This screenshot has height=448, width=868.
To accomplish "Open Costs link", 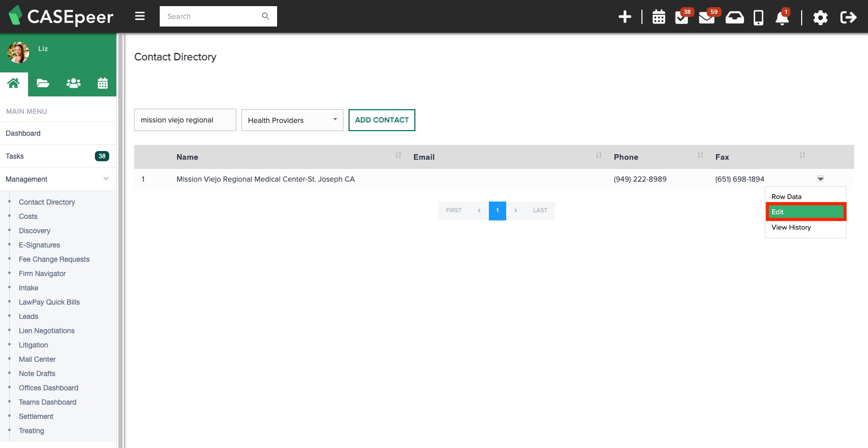I will 28,216.
